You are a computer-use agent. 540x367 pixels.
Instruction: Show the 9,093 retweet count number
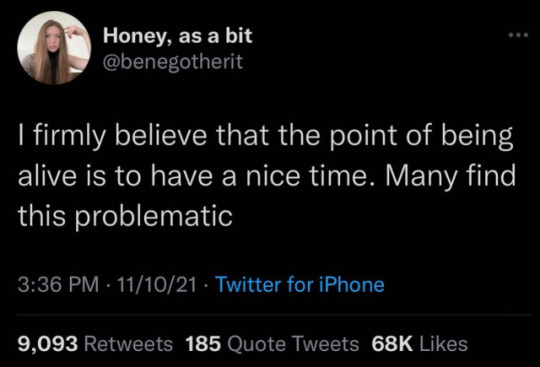pos(48,344)
